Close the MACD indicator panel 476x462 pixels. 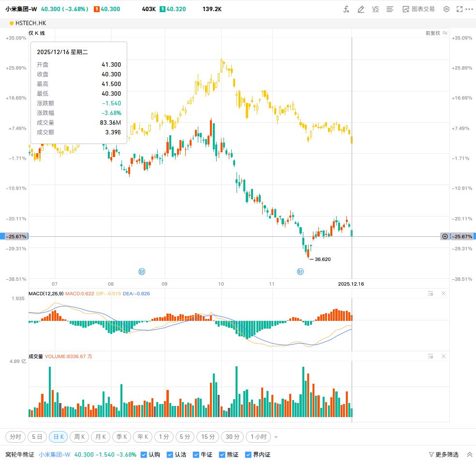(444, 293)
